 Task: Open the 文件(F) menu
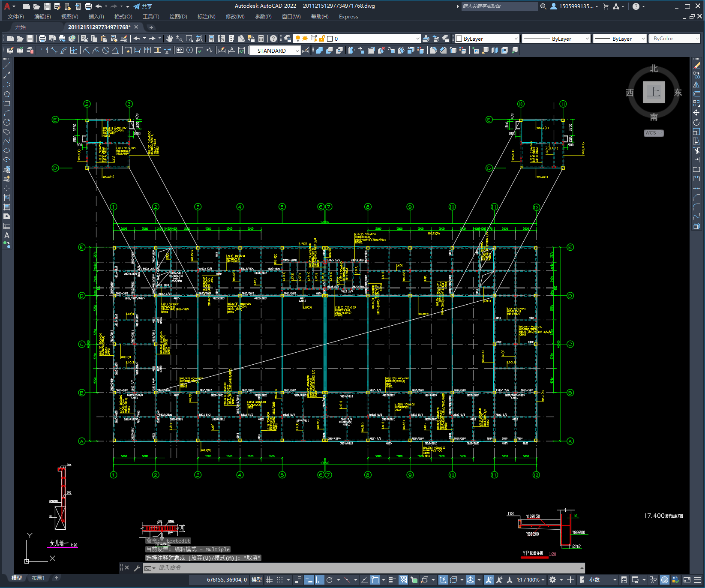pyautogui.click(x=16, y=17)
